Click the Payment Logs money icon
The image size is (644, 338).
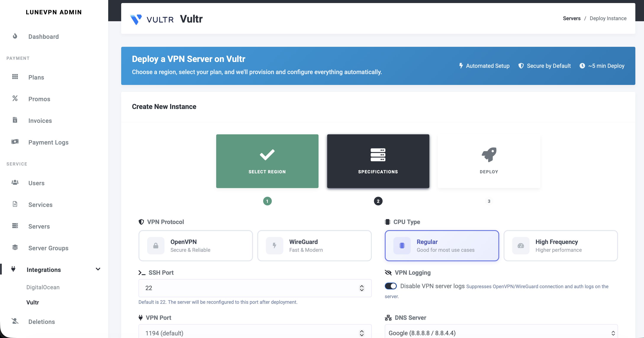pyautogui.click(x=15, y=142)
